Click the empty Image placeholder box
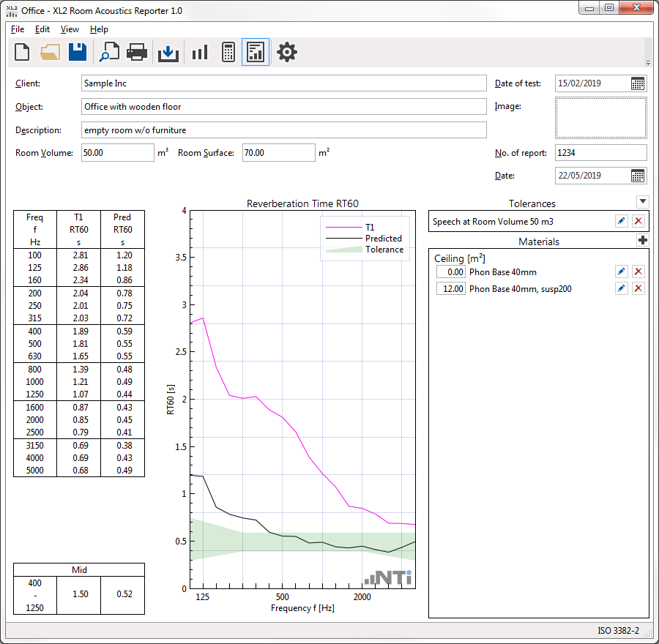The image size is (659, 644). (x=600, y=118)
